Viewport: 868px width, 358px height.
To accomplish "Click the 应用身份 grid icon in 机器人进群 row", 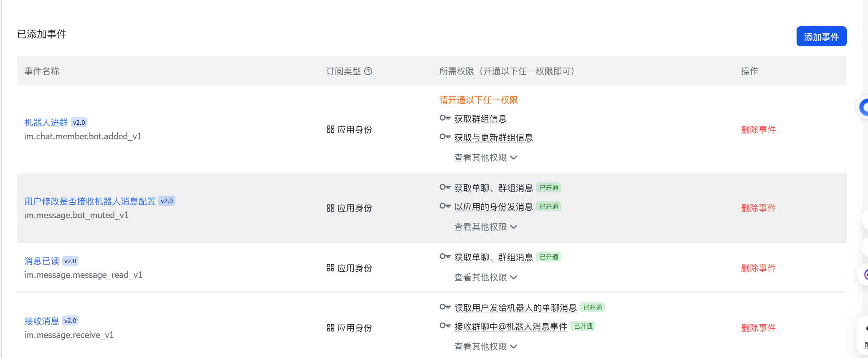I will (330, 129).
